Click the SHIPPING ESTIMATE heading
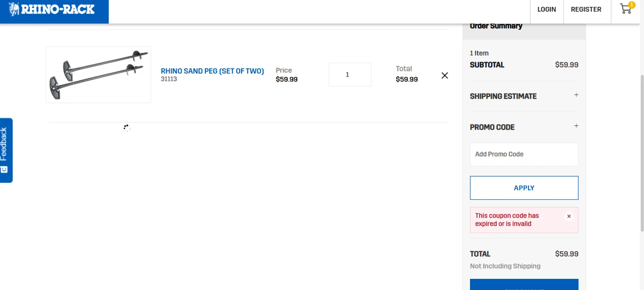The width and height of the screenshot is (644, 290). [503, 96]
